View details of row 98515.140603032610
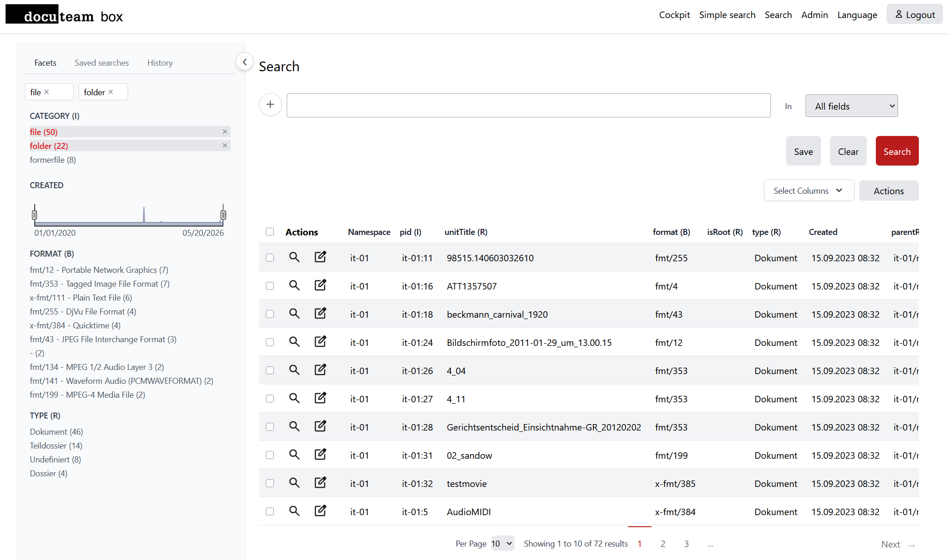This screenshot has height=560, width=948. click(294, 257)
